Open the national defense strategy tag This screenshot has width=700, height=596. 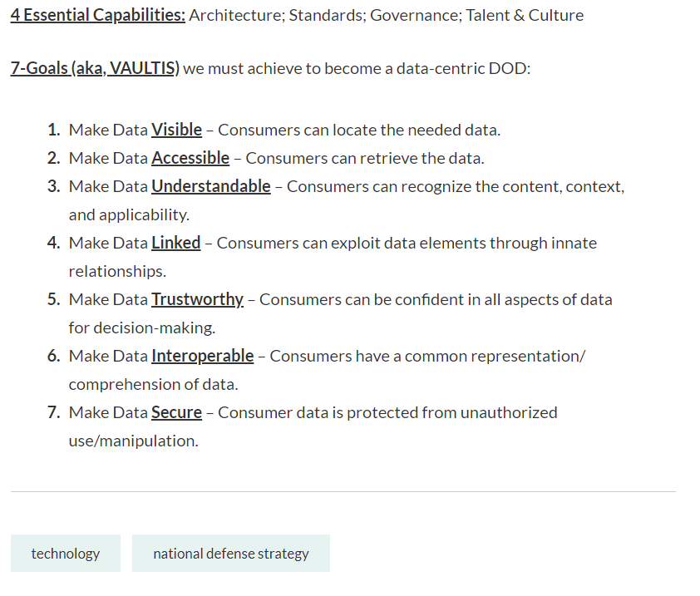point(231,553)
